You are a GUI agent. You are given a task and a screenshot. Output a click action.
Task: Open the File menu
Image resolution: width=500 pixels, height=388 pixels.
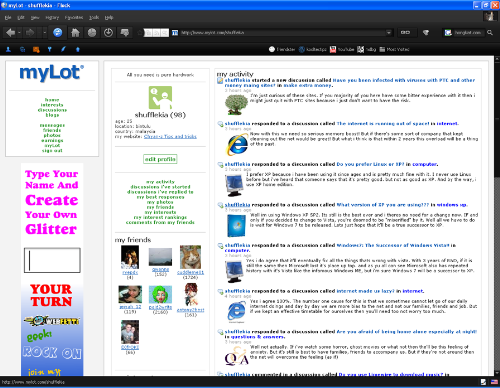(x=8, y=17)
